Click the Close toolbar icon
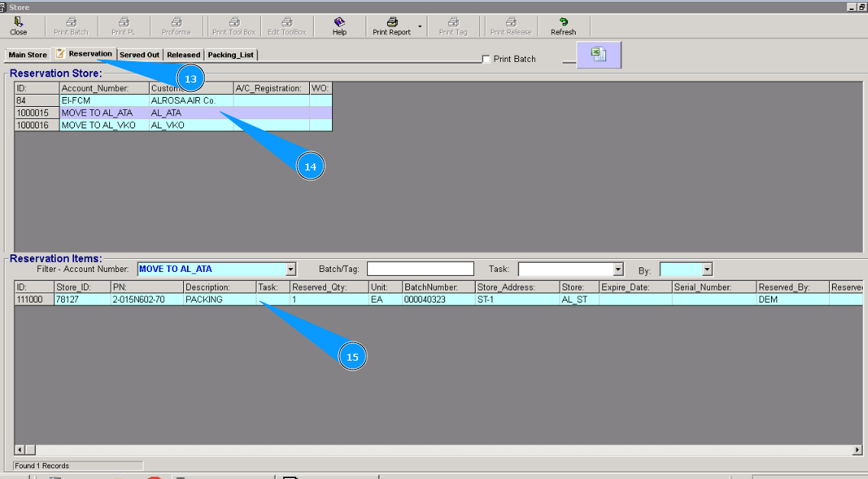The width and height of the screenshot is (868, 479). pyautogui.click(x=18, y=26)
